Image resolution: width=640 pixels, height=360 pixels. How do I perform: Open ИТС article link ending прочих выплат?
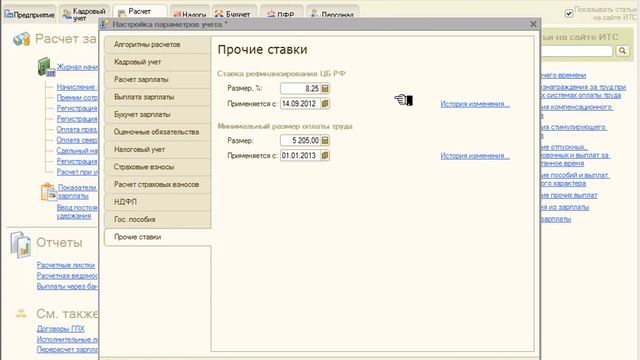[x=569, y=196]
